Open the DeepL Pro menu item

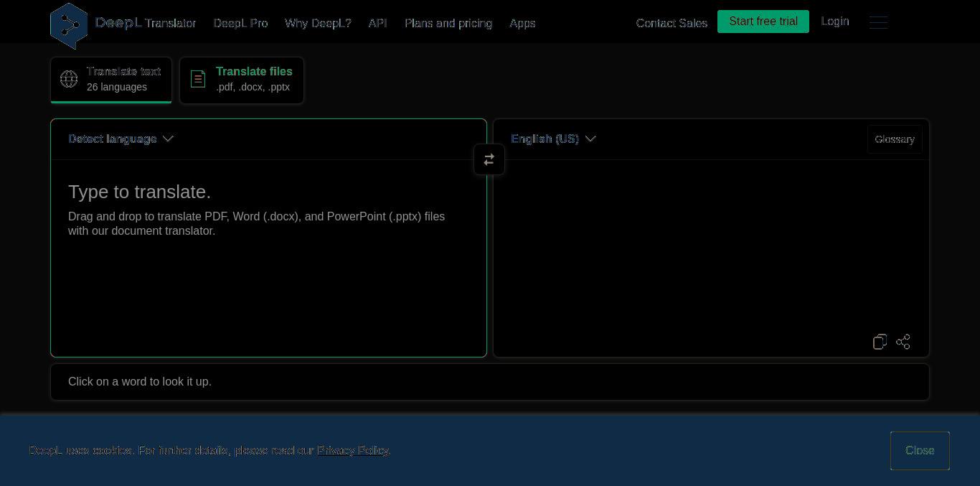[x=240, y=23]
